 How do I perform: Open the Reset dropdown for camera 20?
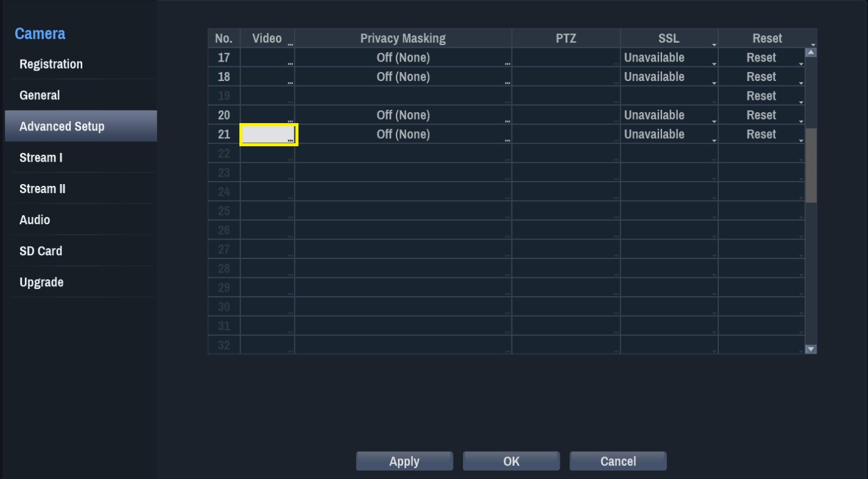tap(762, 115)
